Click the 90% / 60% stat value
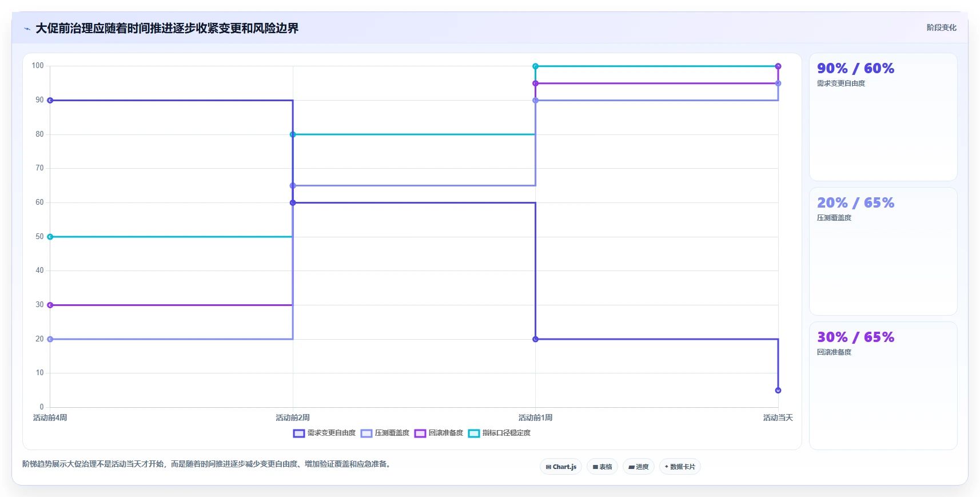The image size is (980, 497). (855, 69)
